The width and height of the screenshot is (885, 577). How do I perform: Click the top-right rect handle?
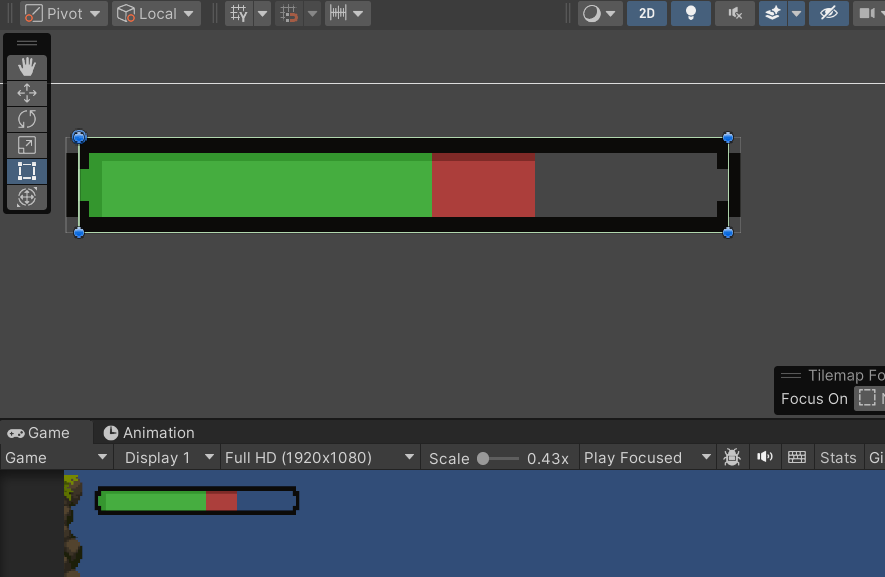[728, 137]
